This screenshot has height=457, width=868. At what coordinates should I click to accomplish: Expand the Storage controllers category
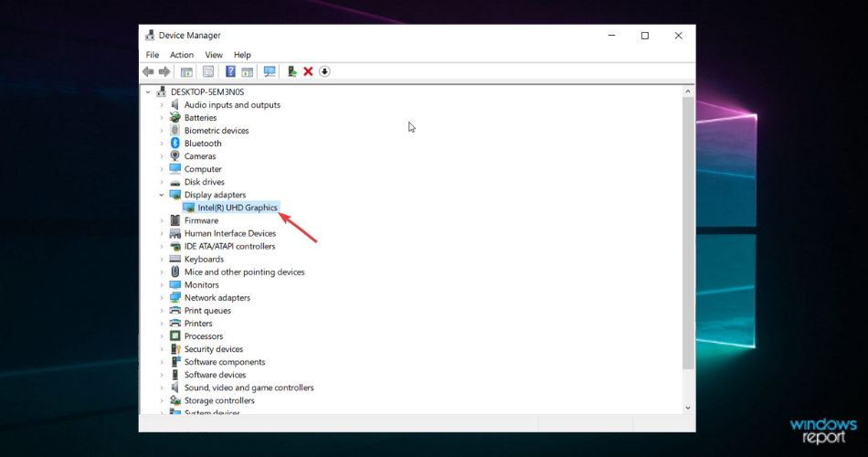pos(162,400)
